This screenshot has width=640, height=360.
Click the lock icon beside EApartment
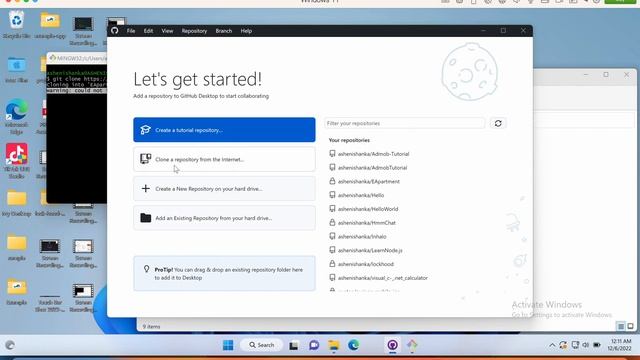(x=332, y=181)
